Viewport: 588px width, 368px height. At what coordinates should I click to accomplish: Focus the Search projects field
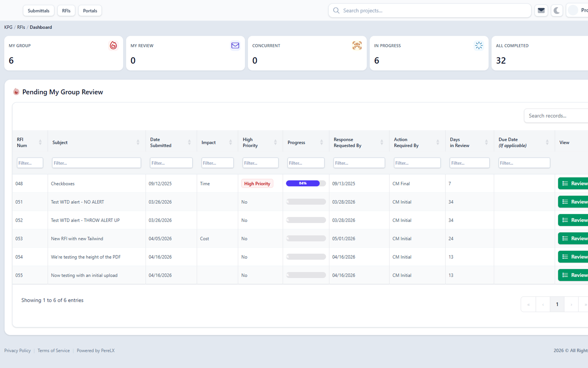pos(430,10)
